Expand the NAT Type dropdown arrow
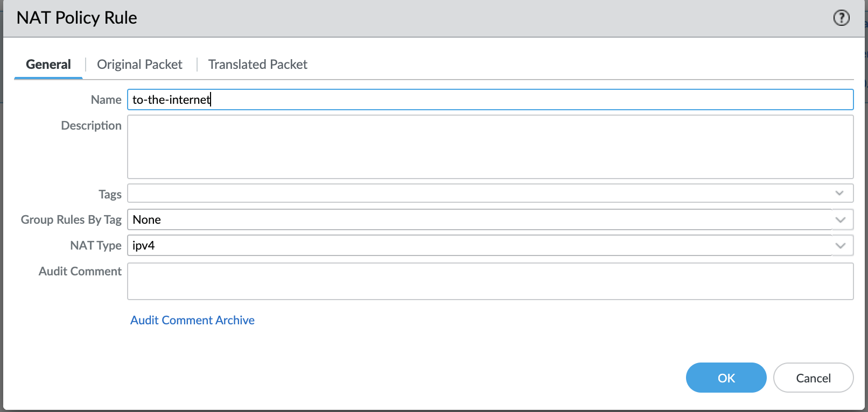The height and width of the screenshot is (412, 868). click(841, 245)
